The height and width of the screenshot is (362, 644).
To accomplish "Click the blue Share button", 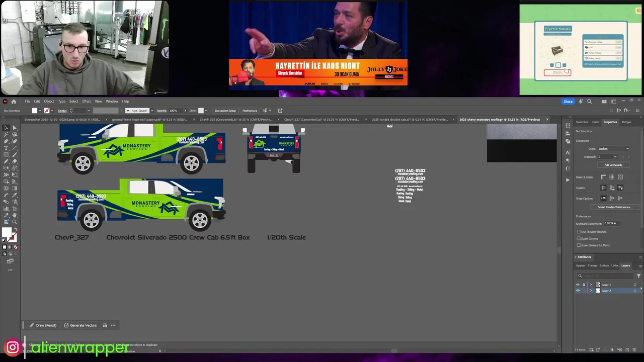I will point(568,102).
